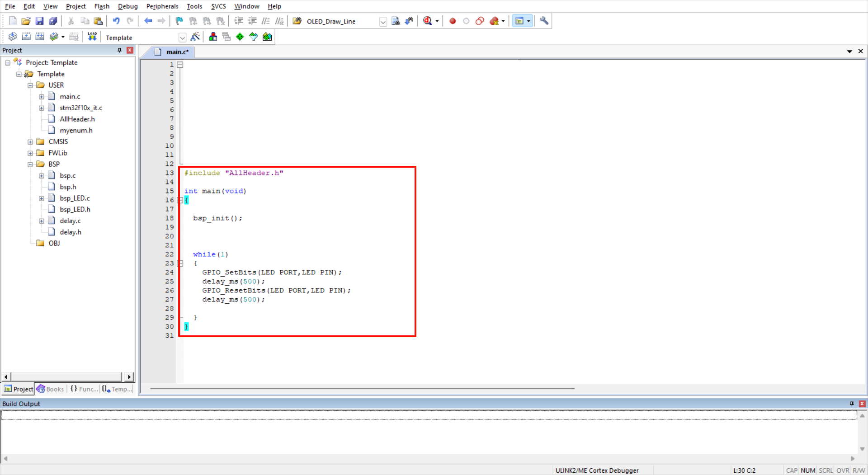The image size is (868, 475).
Task: Expand the FWLib folder
Action: pos(30,153)
